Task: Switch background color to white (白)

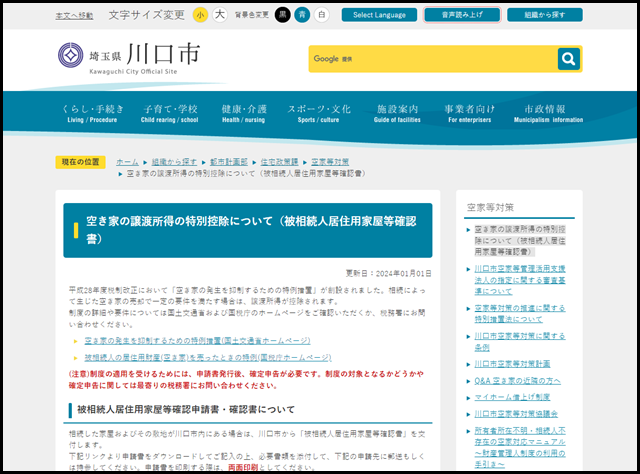Action: [x=322, y=15]
